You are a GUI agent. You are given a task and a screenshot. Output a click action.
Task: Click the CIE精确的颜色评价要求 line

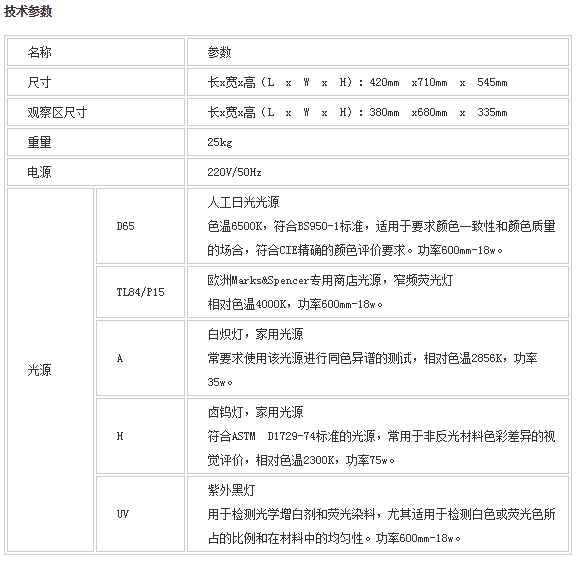click(355, 250)
